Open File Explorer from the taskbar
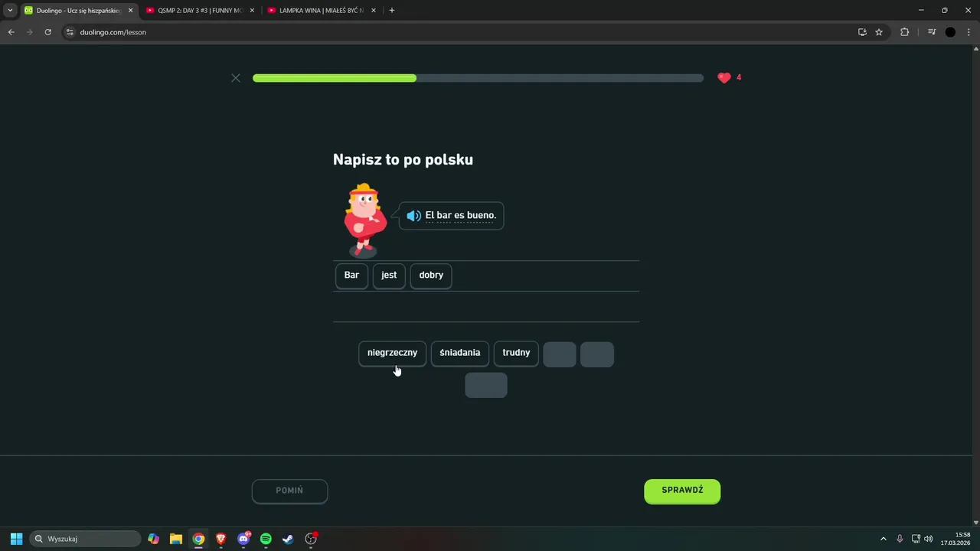Image resolution: width=980 pixels, height=551 pixels. (x=176, y=539)
